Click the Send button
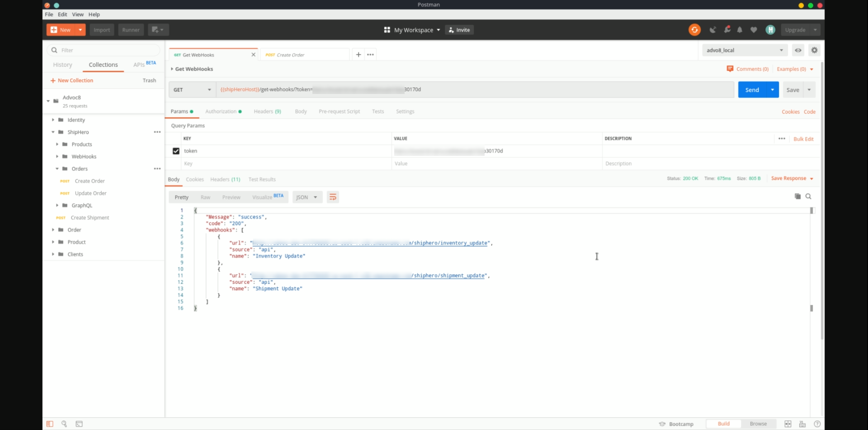868x430 pixels. pos(752,89)
